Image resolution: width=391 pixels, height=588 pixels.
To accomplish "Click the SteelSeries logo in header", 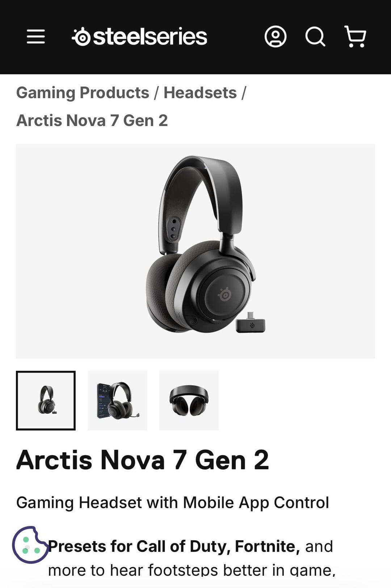I will click(139, 37).
